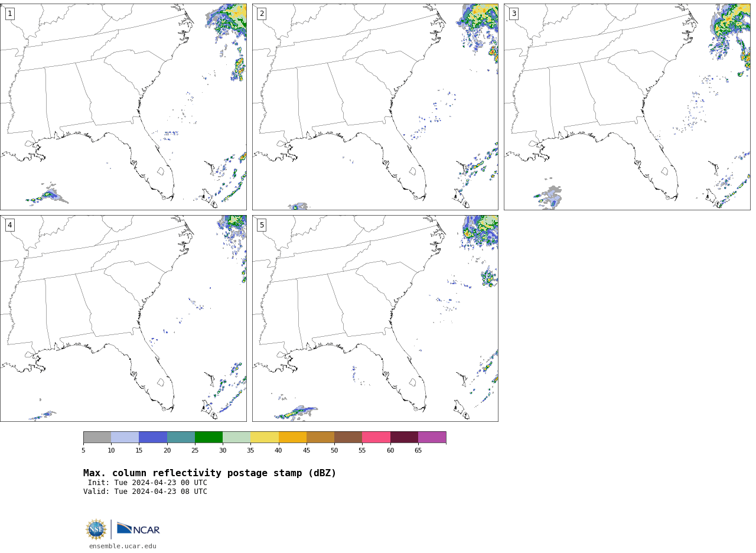
Task: Click the teal 20-25 dBZ swatch
Action: (181, 437)
